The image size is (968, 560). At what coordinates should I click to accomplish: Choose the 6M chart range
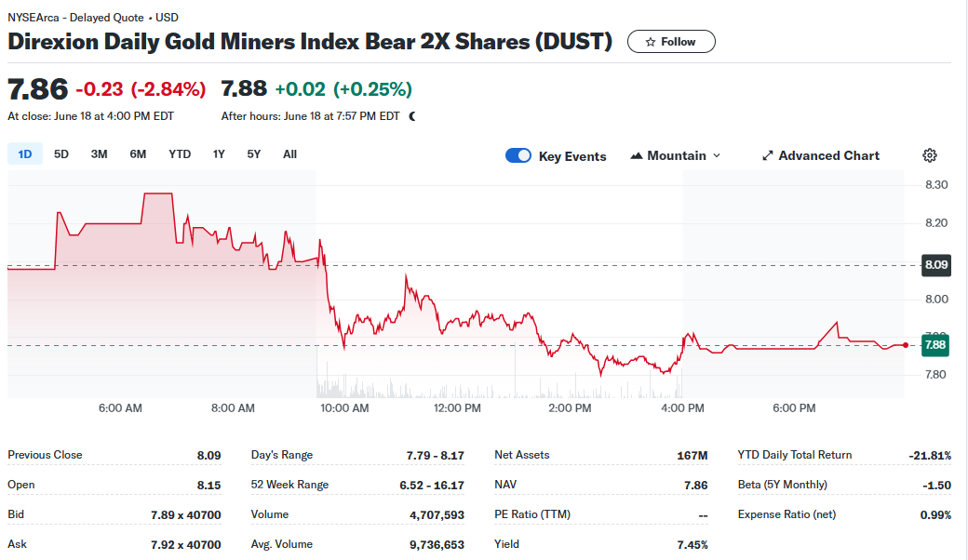coord(138,154)
